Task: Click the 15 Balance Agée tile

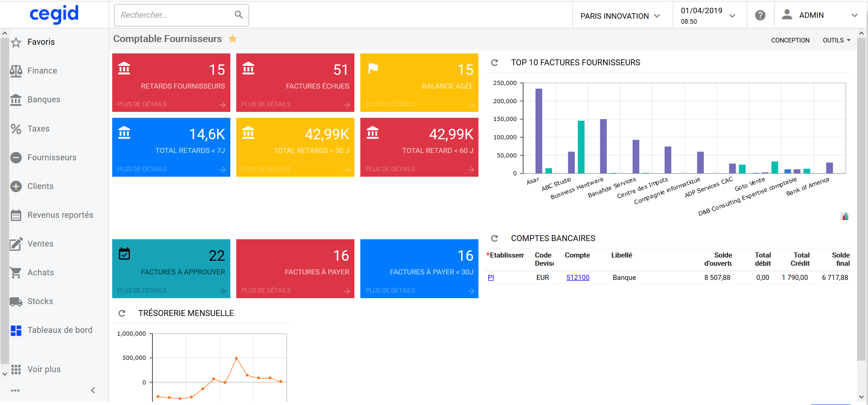Action: pyautogui.click(x=419, y=83)
